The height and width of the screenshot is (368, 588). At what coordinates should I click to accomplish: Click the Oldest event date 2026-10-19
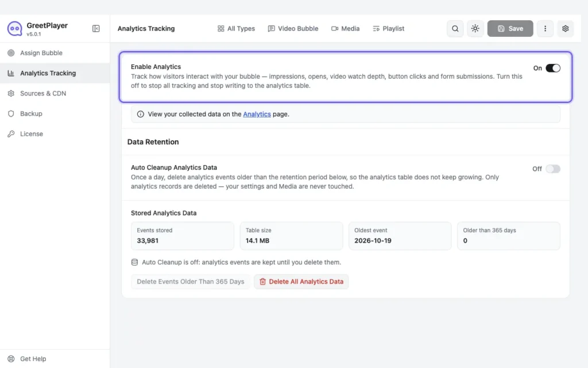[x=373, y=241]
